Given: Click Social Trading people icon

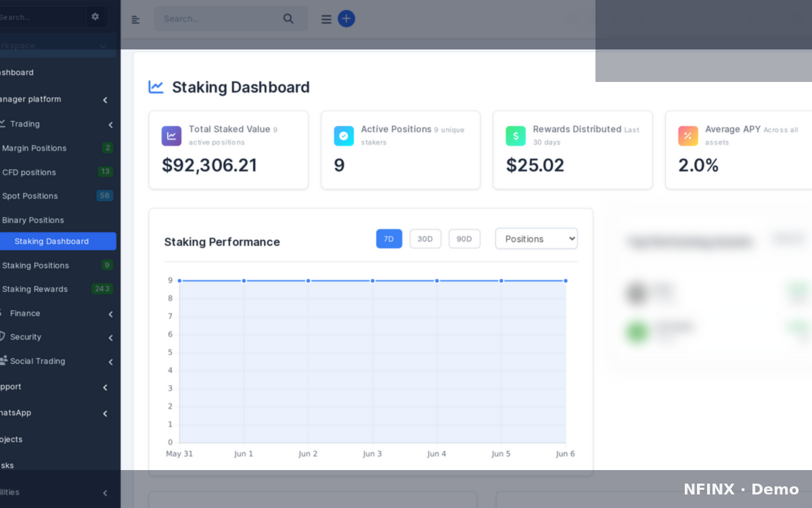Looking at the screenshot, I should (x=3, y=360).
